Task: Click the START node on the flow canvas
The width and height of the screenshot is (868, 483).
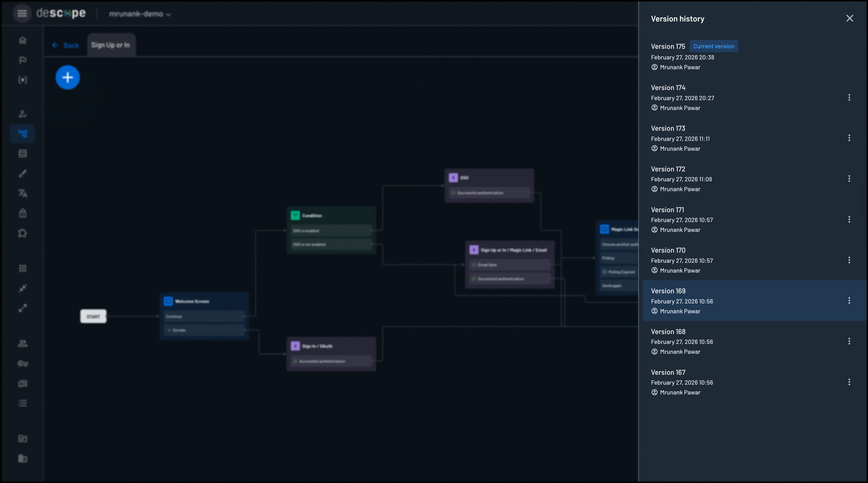Action: 93,316
